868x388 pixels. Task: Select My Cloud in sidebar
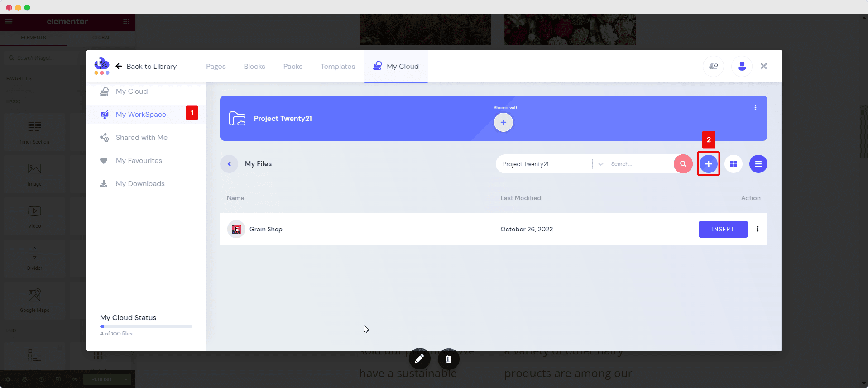[x=146, y=91]
